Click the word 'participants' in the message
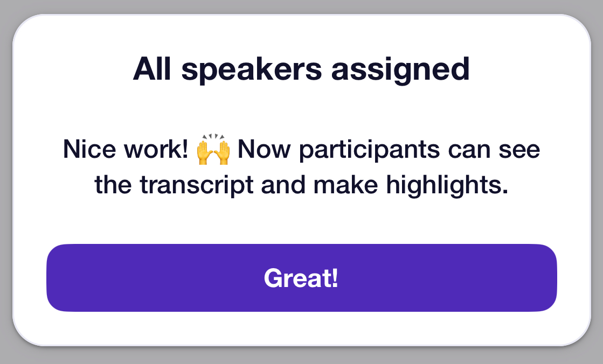 click(x=369, y=150)
